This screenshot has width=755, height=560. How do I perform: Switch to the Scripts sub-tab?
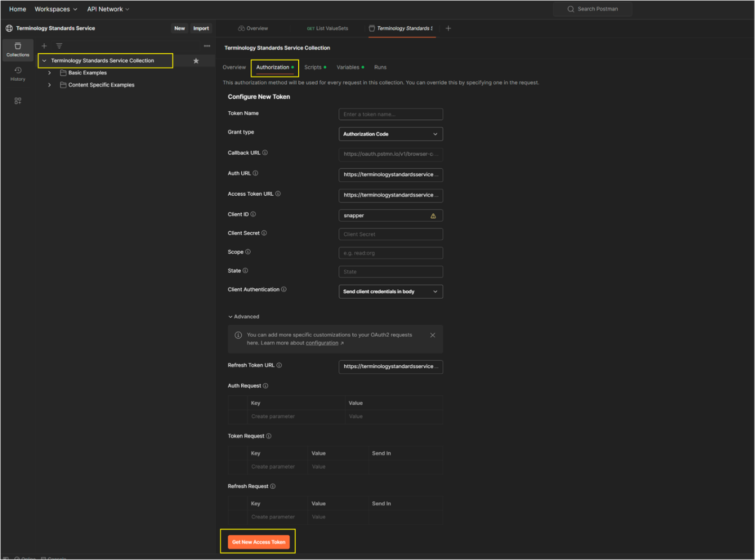315,68
